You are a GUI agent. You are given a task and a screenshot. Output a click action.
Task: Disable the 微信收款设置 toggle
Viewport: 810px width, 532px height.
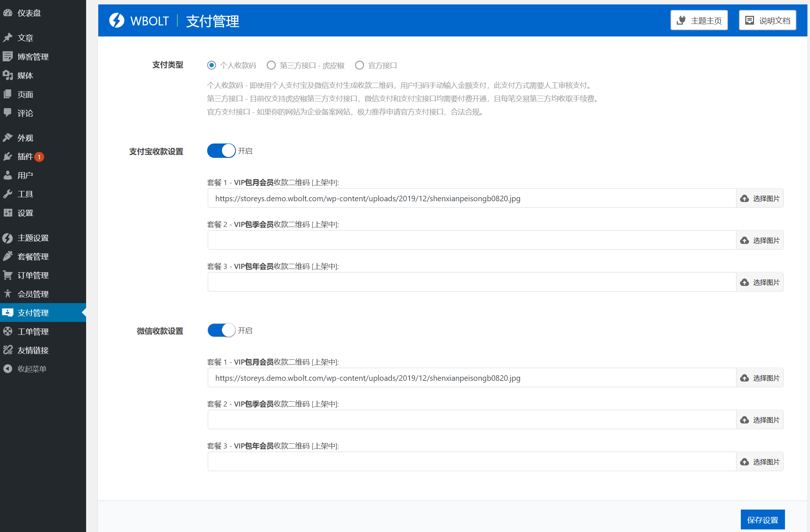(x=221, y=330)
